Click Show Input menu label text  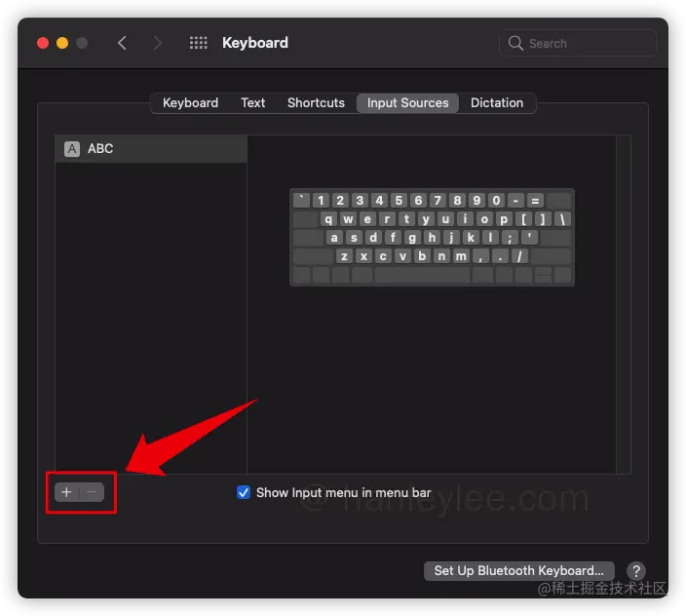coord(343,492)
